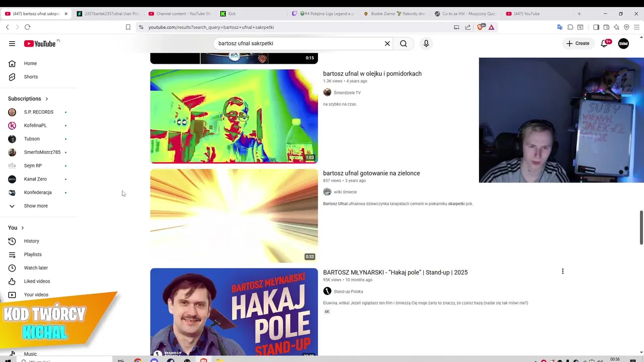Click the wilki śmiecle channel name
This screenshot has width=644, height=362.
point(345,192)
